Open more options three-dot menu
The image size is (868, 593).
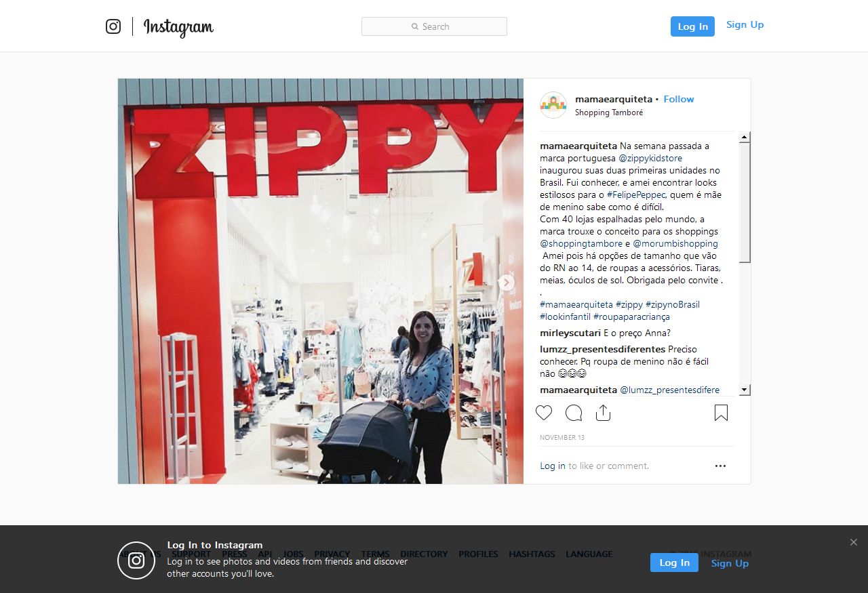pos(720,466)
